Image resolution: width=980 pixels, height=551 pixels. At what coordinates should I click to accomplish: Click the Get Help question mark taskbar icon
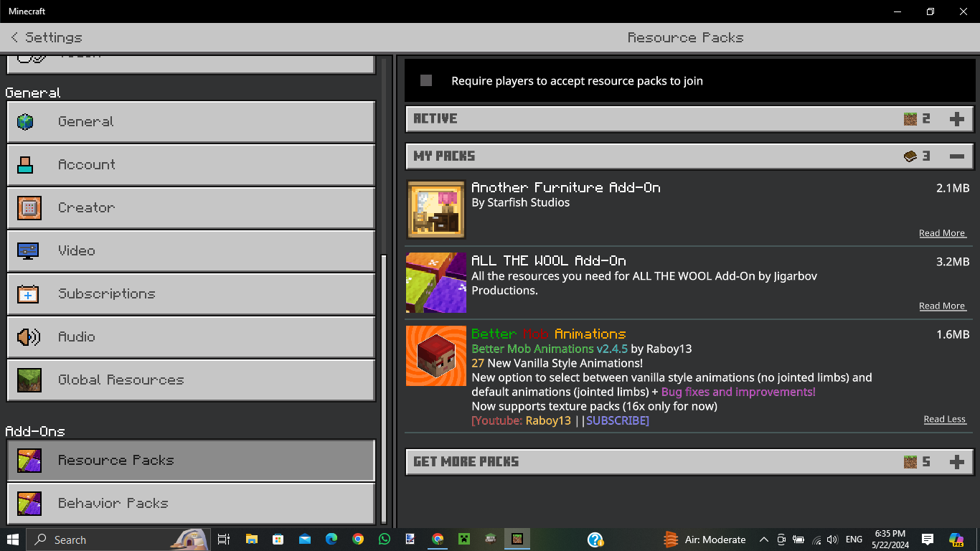click(595, 540)
